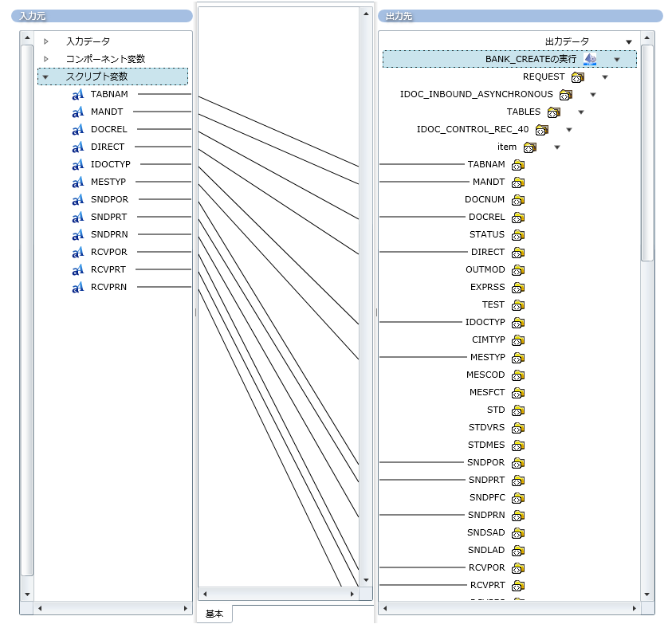The image size is (672, 624).
Task: Collapse the スクリプト変数 tree node
Action: (x=46, y=77)
